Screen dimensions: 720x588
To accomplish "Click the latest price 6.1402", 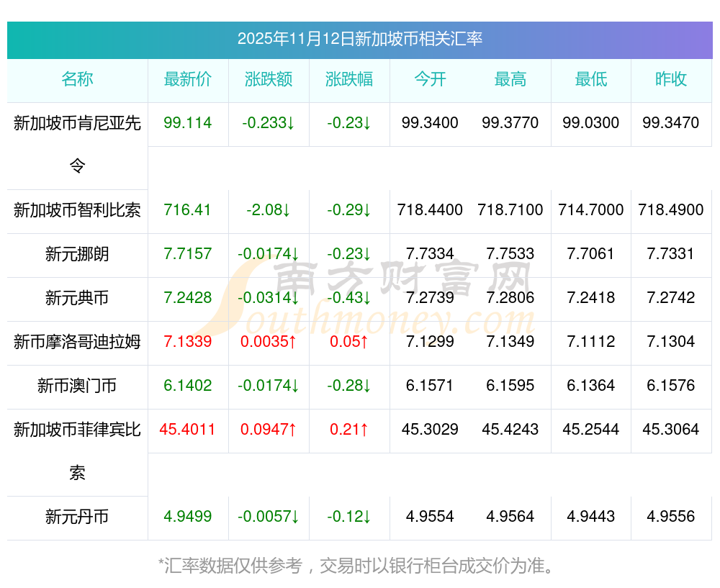I will (x=188, y=386).
